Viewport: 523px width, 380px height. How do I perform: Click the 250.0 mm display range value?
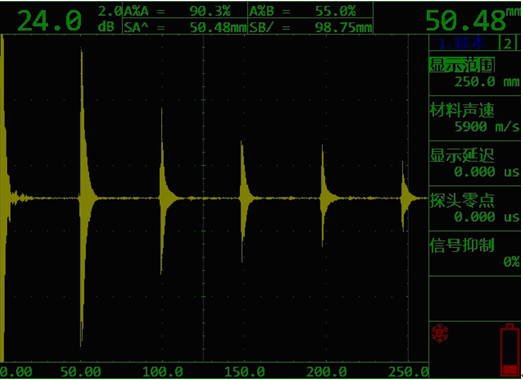(x=486, y=81)
